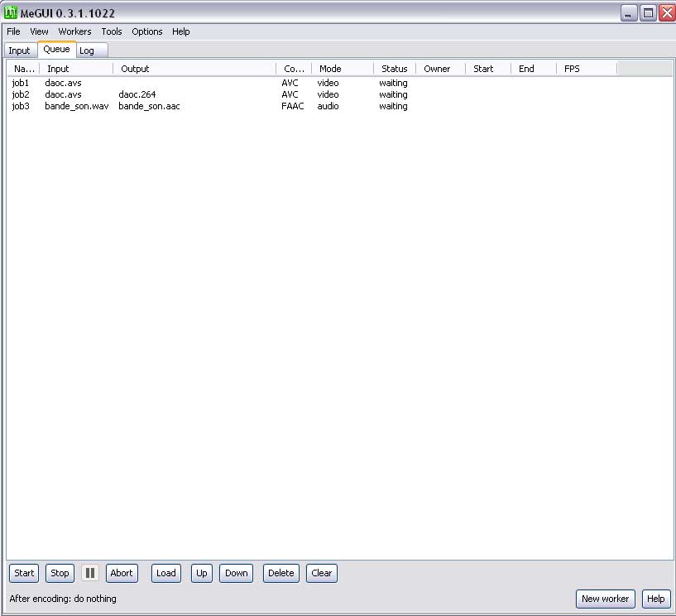Select the job1 row
This screenshot has width=676, height=616.
[339, 83]
